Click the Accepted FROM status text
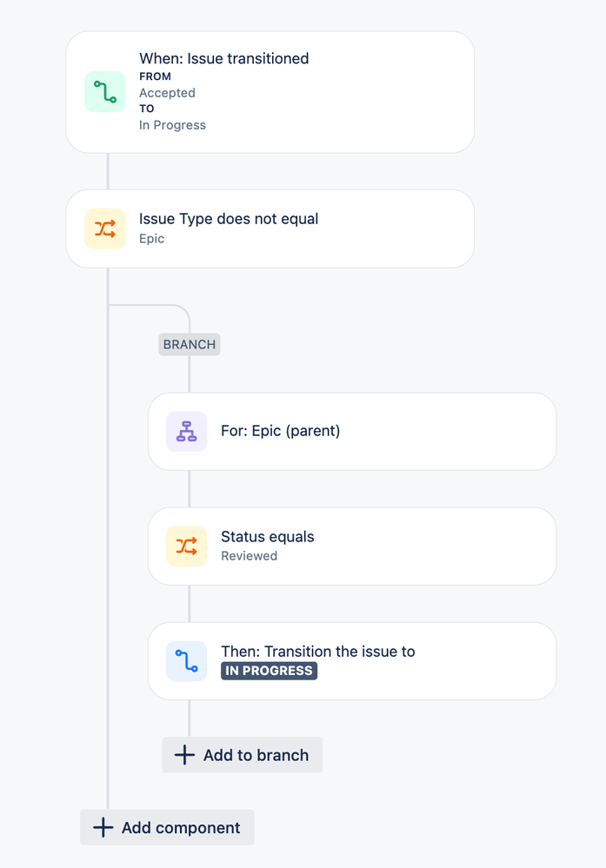Screen dimensions: 606x868 click(167, 92)
